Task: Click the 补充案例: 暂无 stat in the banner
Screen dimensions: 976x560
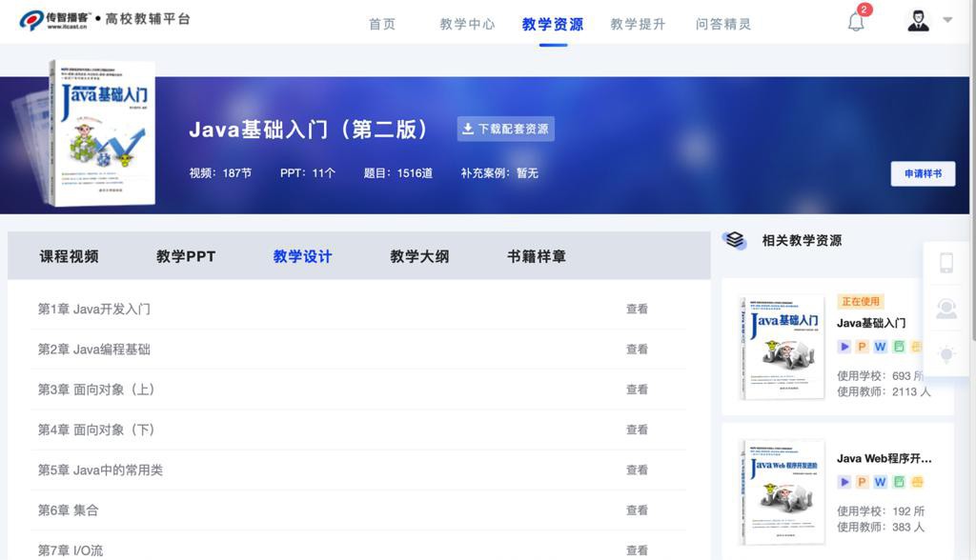Action: (499, 173)
